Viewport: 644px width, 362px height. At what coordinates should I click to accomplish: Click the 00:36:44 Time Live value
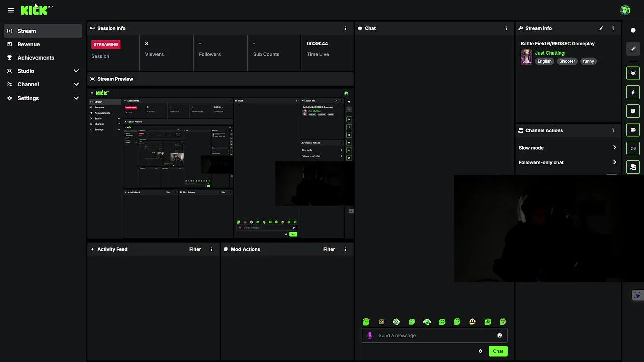(x=317, y=44)
